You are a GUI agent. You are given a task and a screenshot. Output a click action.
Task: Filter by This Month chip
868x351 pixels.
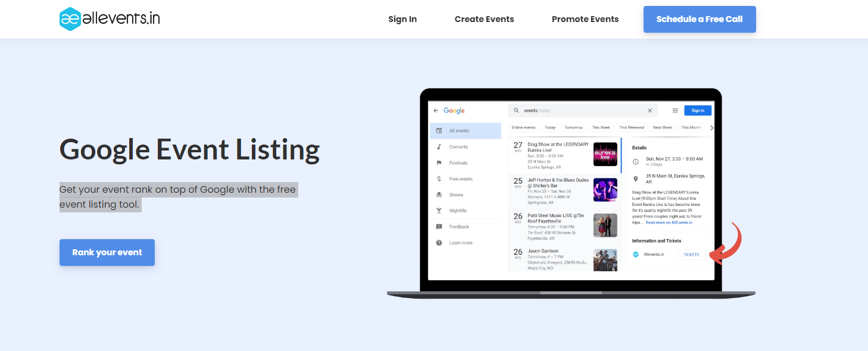(x=691, y=127)
